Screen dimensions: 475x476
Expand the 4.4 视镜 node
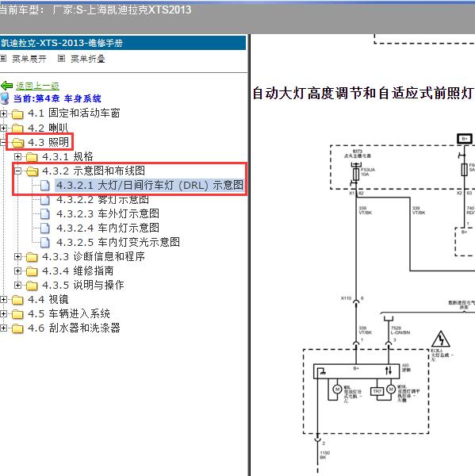pos(3,300)
